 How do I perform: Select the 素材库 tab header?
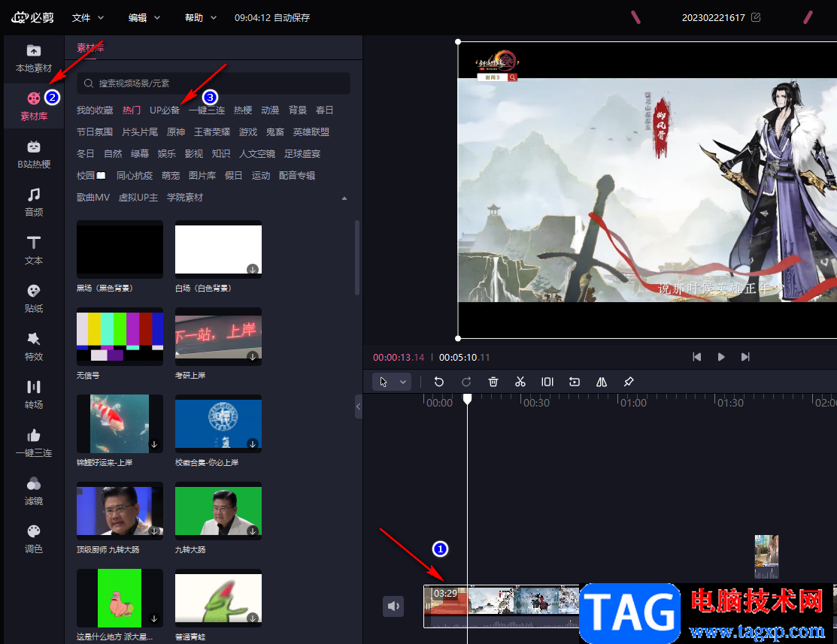90,48
